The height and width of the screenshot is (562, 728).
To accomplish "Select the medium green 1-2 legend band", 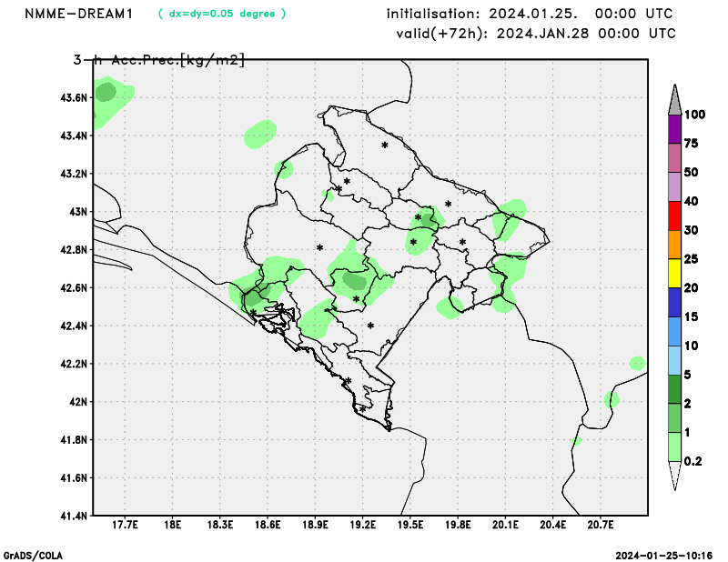I will (674, 418).
